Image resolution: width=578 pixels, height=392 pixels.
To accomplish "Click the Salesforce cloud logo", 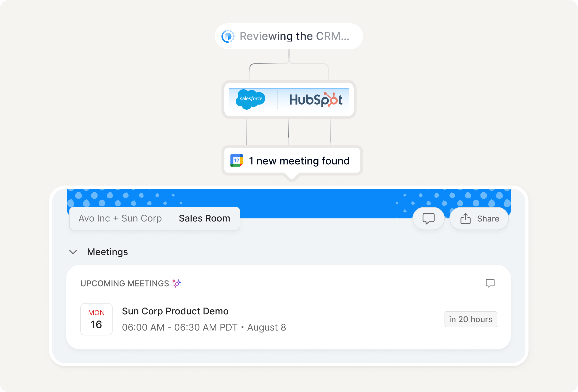I will pos(251,99).
